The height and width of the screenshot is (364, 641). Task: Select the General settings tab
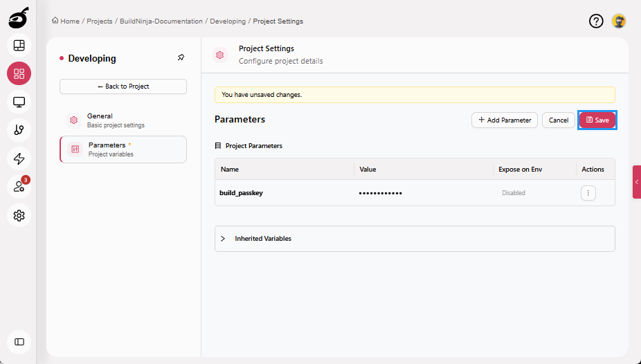pyautogui.click(x=123, y=120)
